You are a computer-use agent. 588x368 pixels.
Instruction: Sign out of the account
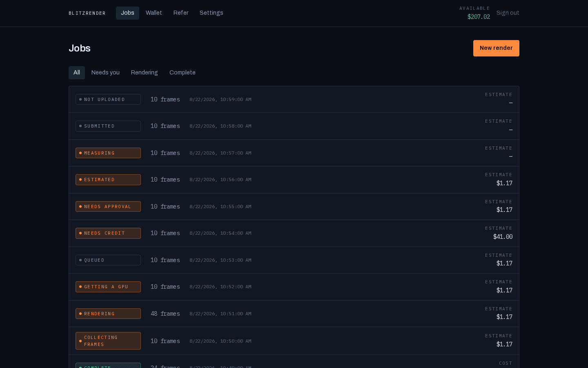(508, 13)
